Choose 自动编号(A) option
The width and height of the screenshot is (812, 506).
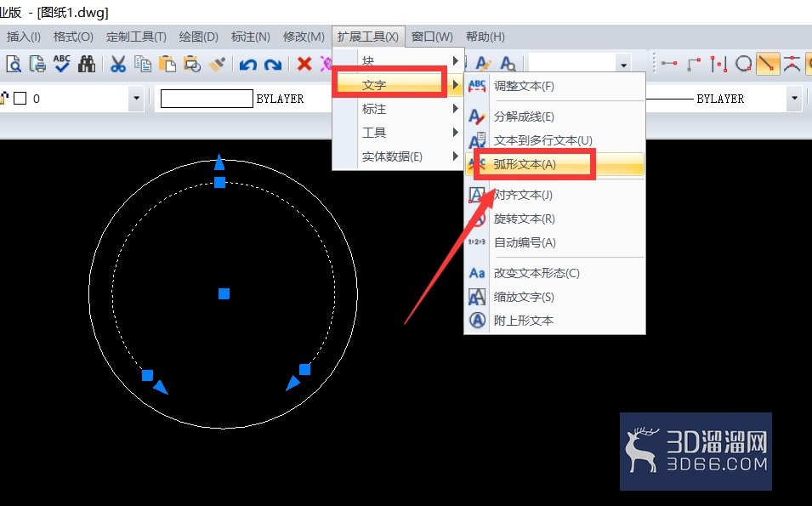pos(555,242)
